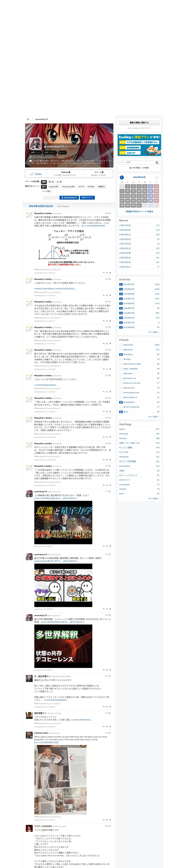Click list icon beside 2023年12月 archive
Image resolution: width=186 pixels, height=868 pixels.
click(121, 322)
